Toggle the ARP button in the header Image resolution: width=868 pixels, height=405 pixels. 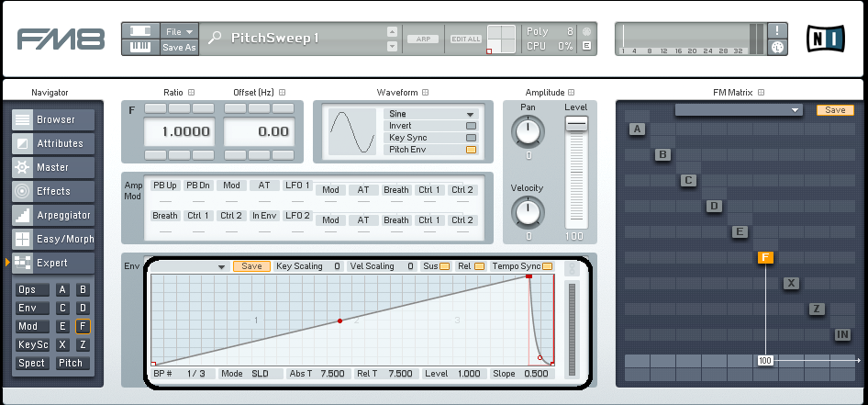(423, 39)
